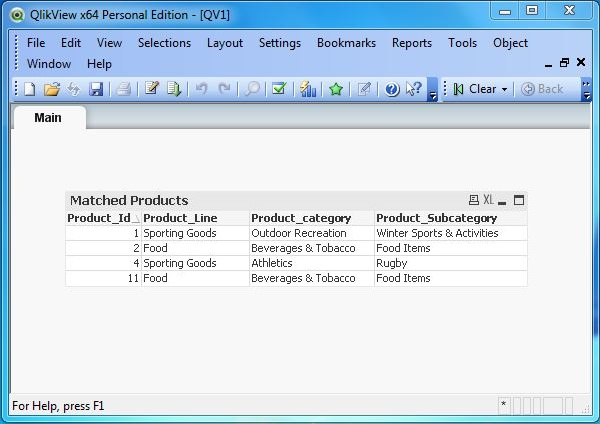Open the Selections menu
The width and height of the screenshot is (600, 424).
(165, 43)
